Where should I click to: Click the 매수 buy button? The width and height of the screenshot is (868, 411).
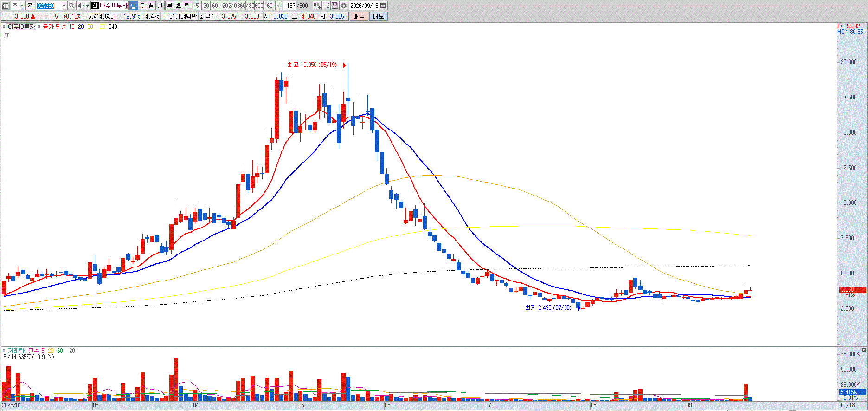pos(359,16)
